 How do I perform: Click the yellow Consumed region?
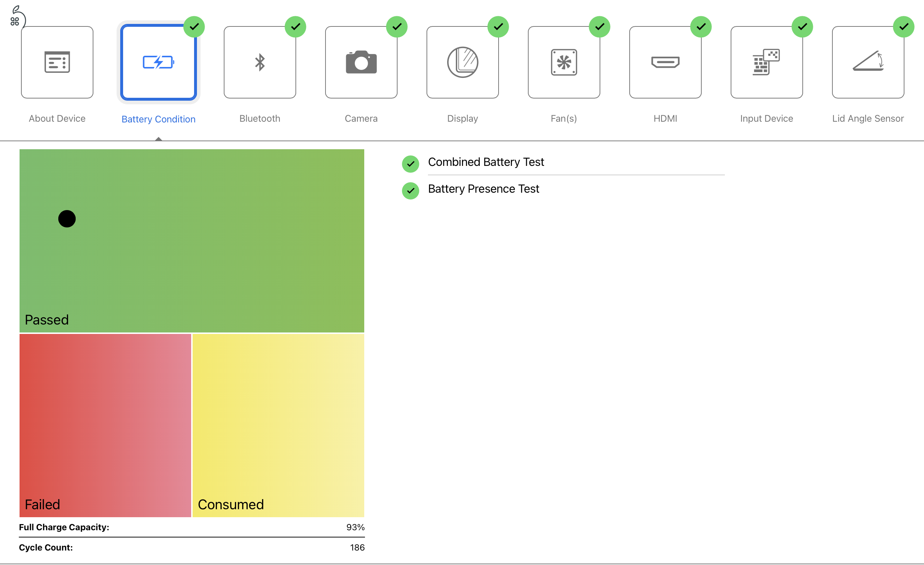[x=278, y=426]
